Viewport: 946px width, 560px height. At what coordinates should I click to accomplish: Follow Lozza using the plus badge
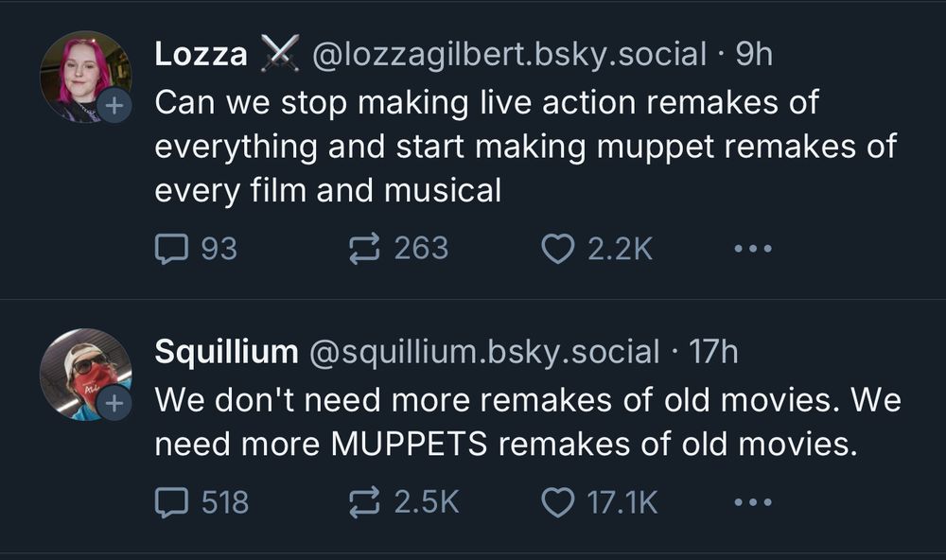pyautogui.click(x=114, y=106)
